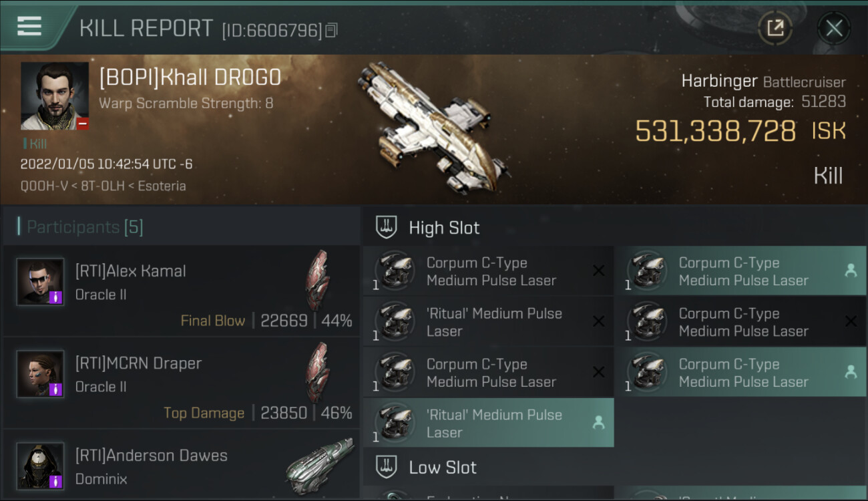This screenshot has height=501, width=868.
Task: View Khall DROGO's character portrait
Action: (x=54, y=96)
